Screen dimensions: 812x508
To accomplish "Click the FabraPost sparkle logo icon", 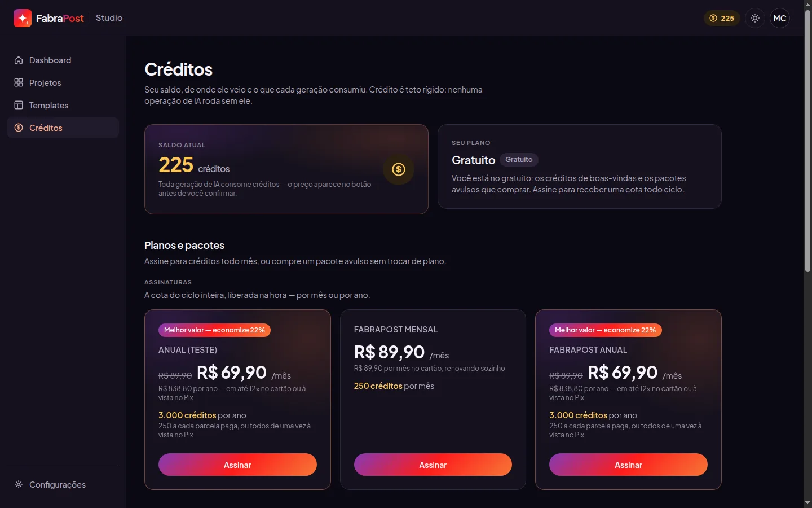I will 23,18.
